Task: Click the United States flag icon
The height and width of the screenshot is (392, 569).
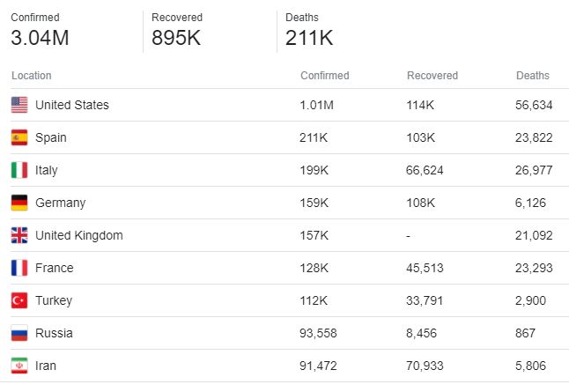Action: (x=19, y=105)
